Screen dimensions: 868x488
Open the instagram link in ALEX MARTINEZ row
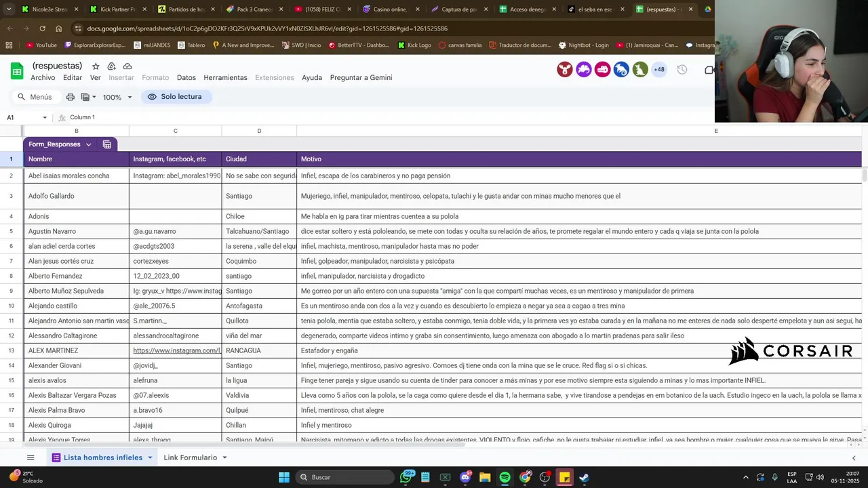click(177, 350)
